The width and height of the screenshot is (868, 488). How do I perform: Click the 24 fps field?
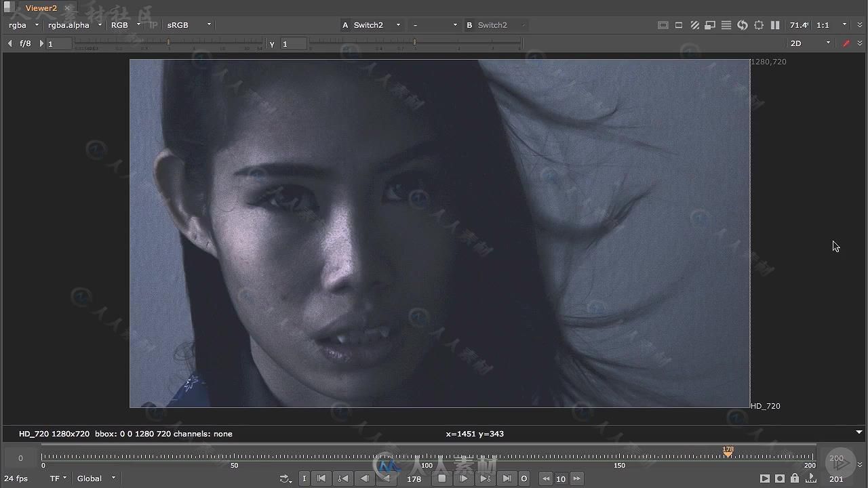pos(16,479)
